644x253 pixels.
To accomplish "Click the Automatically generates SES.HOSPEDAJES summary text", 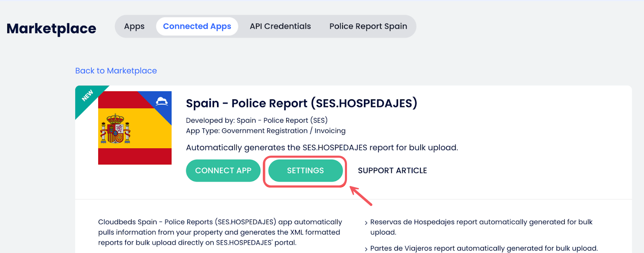I will pos(322,148).
